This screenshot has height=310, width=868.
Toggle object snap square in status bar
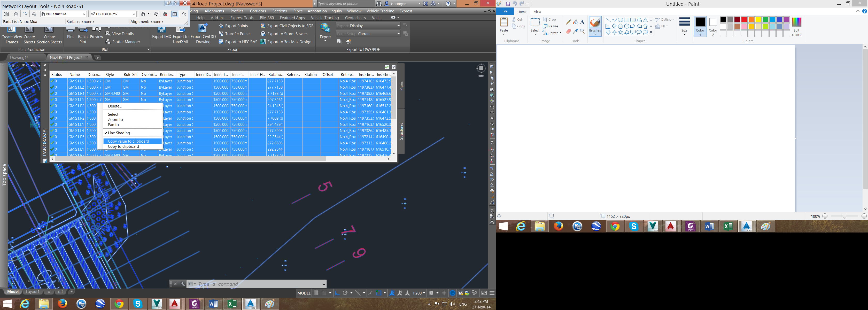coord(378,293)
